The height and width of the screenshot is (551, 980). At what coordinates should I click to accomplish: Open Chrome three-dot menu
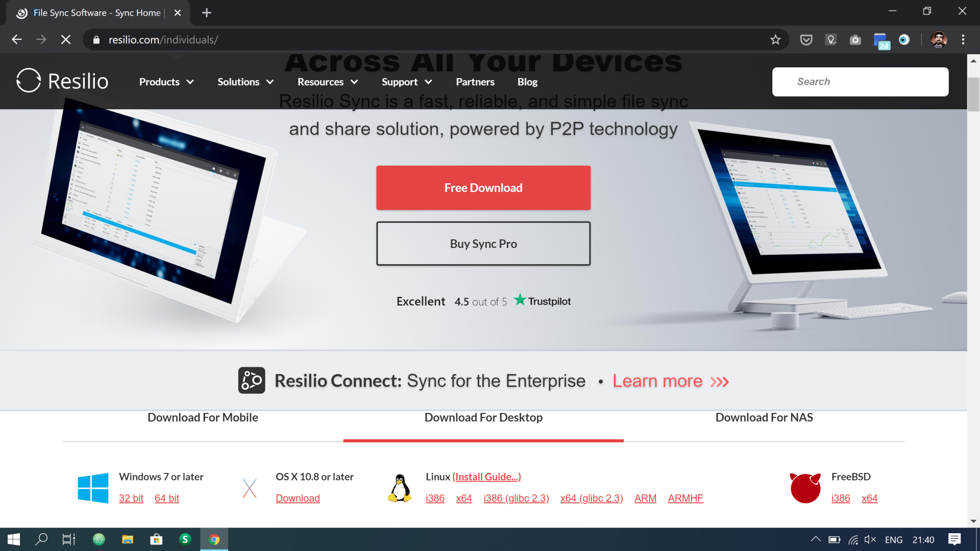coord(963,40)
